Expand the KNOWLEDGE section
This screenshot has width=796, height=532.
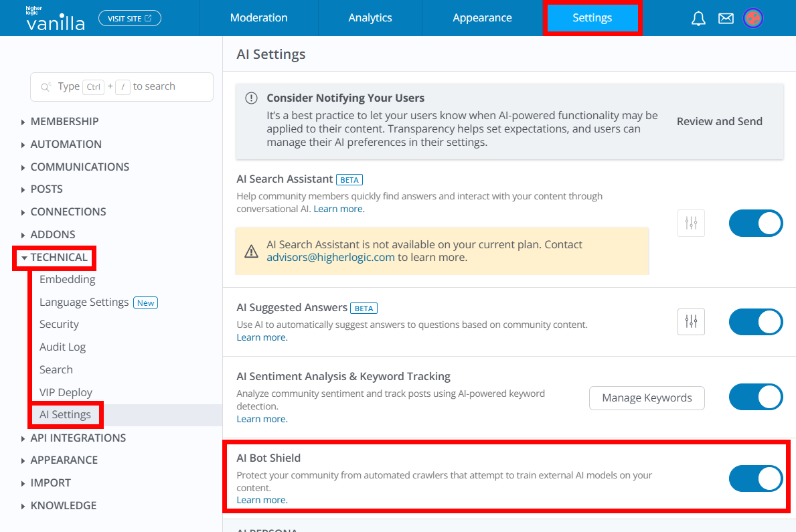pos(59,506)
